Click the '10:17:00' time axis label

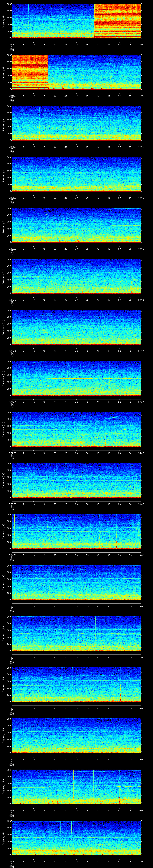pos(12,197)
